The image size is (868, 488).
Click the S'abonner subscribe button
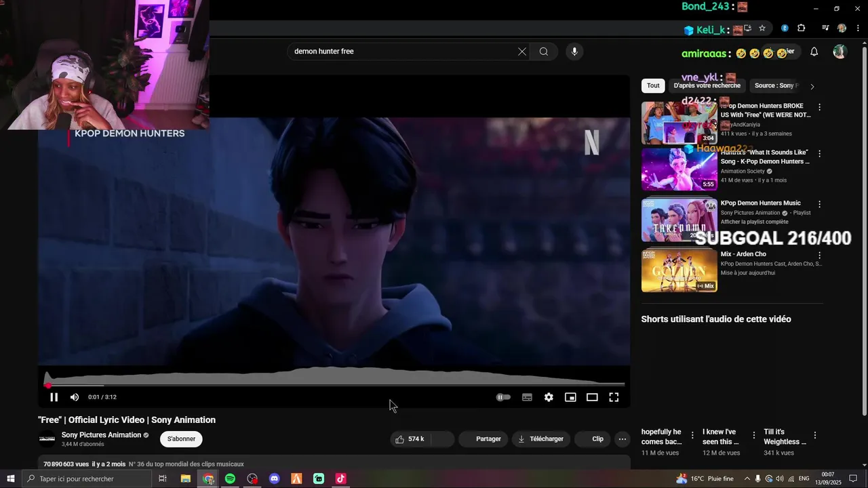click(x=181, y=439)
